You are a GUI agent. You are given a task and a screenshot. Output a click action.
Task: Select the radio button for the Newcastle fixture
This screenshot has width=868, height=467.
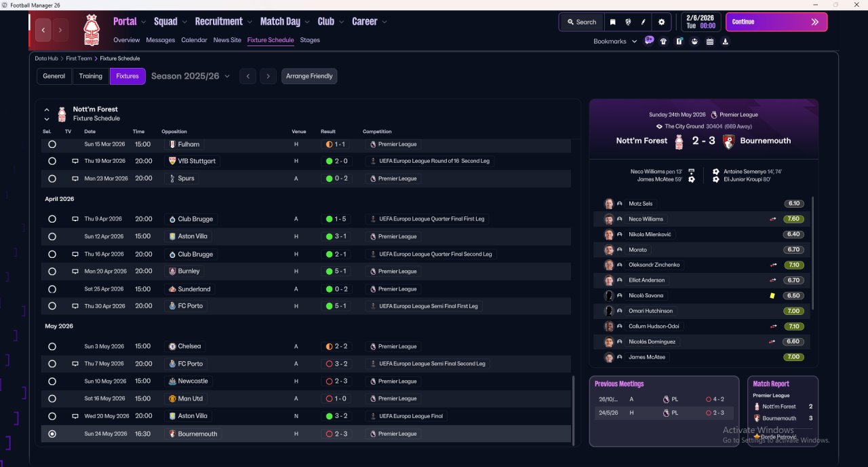[52, 381]
